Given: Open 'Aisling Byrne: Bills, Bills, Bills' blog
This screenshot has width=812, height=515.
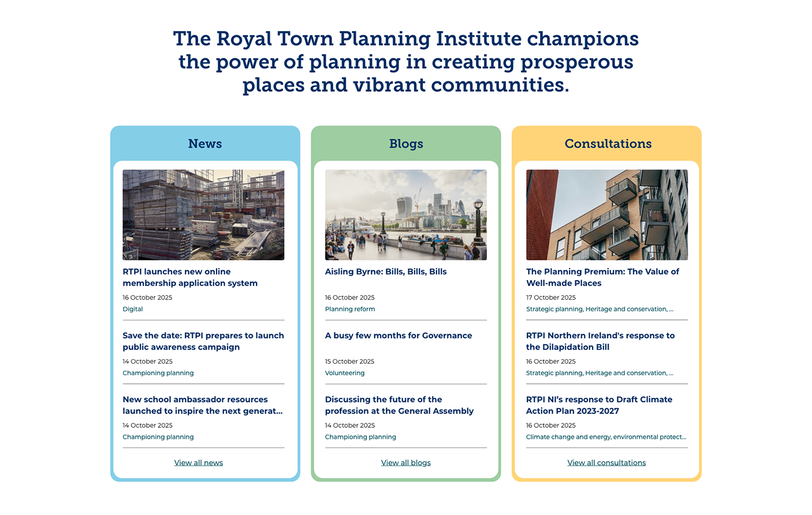Looking at the screenshot, I should pyautogui.click(x=385, y=271).
